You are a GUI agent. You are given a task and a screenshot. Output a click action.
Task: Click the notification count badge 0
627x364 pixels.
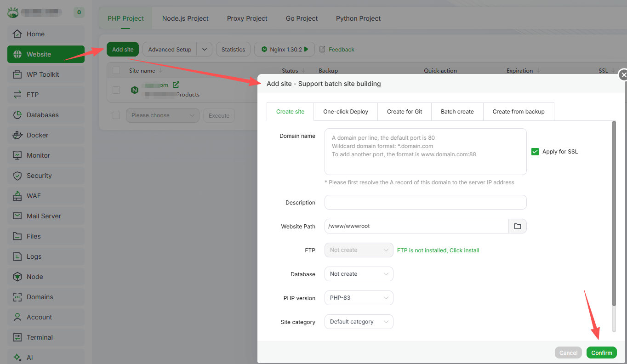(79, 12)
